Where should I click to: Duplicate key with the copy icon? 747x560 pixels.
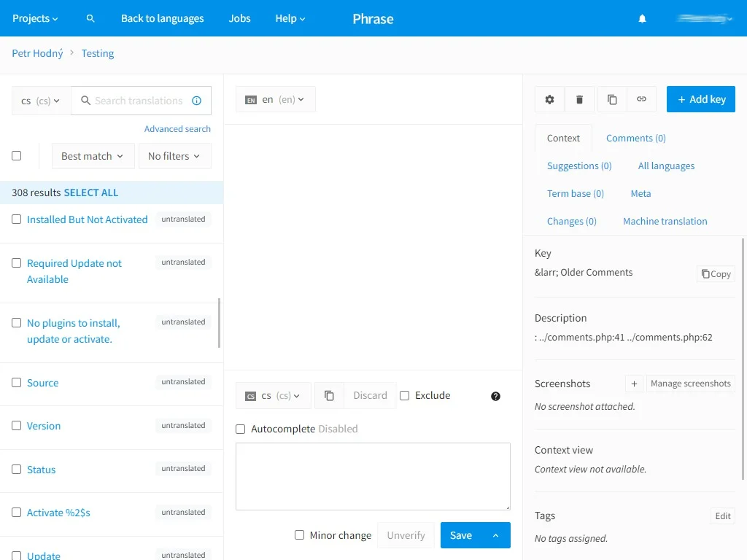click(x=612, y=99)
